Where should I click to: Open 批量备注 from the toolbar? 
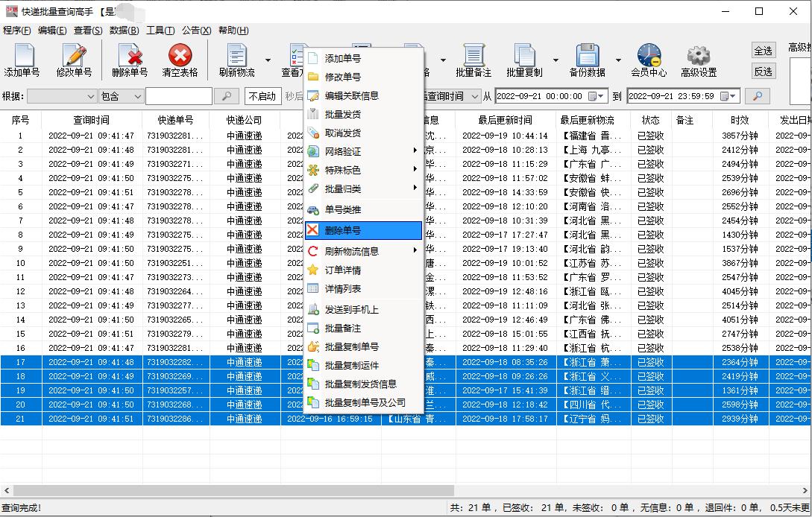pyautogui.click(x=475, y=60)
